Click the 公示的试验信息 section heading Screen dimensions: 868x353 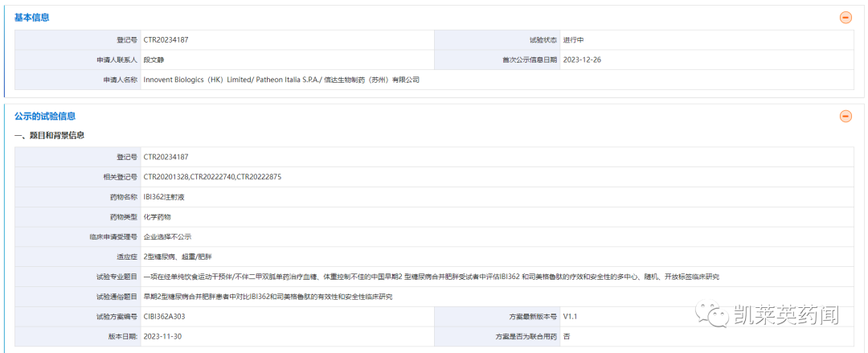click(x=45, y=116)
